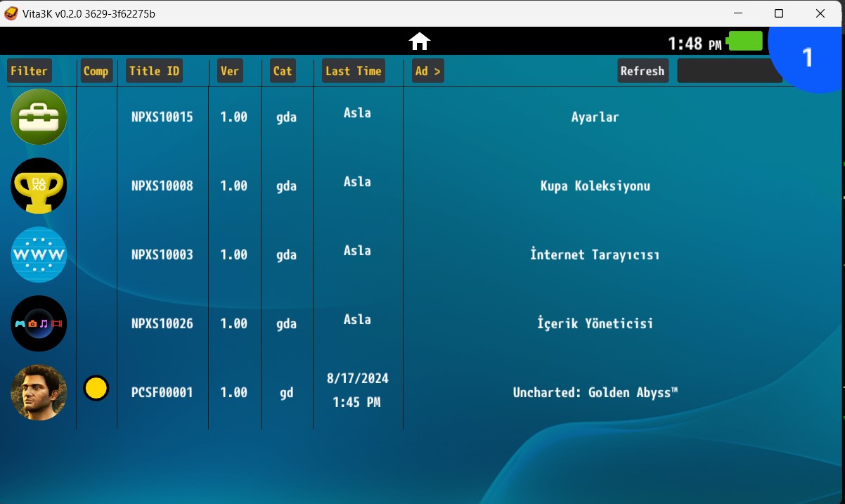Close the Vita3K window
845x504 pixels.
point(820,13)
